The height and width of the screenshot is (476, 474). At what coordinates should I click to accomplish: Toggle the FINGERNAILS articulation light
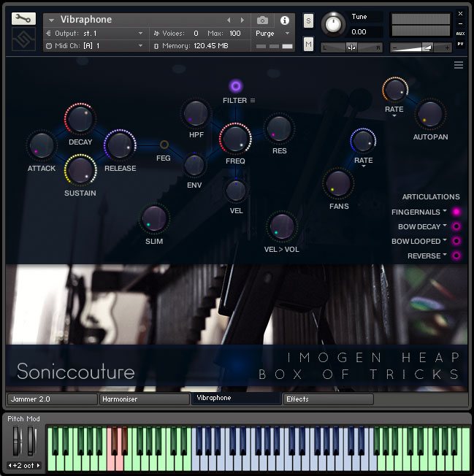tap(456, 212)
